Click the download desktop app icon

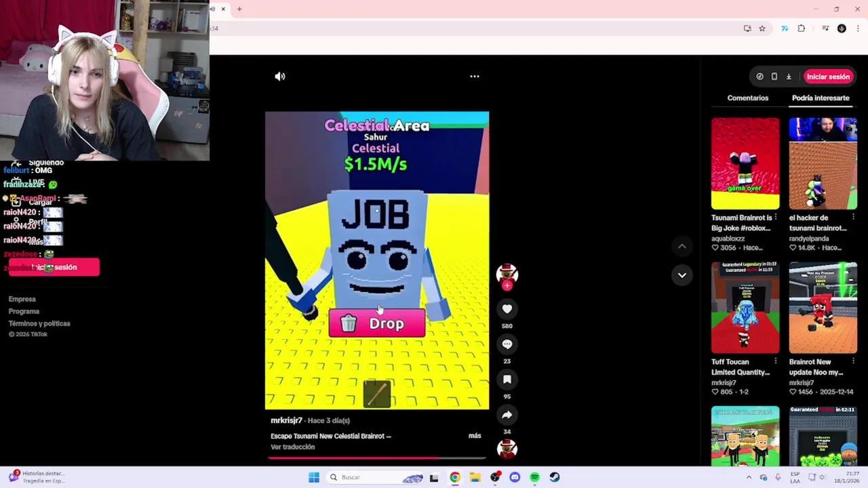[x=789, y=77]
